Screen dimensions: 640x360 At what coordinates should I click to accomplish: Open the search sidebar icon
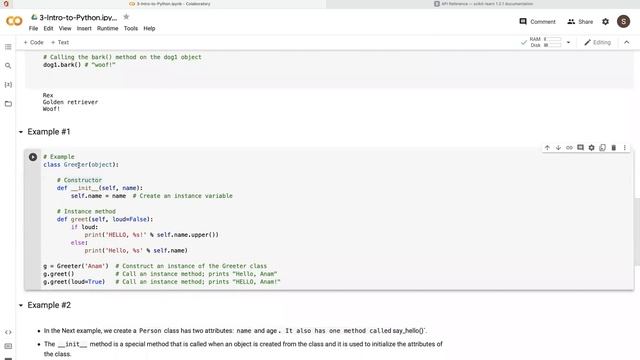pyautogui.click(x=8, y=66)
